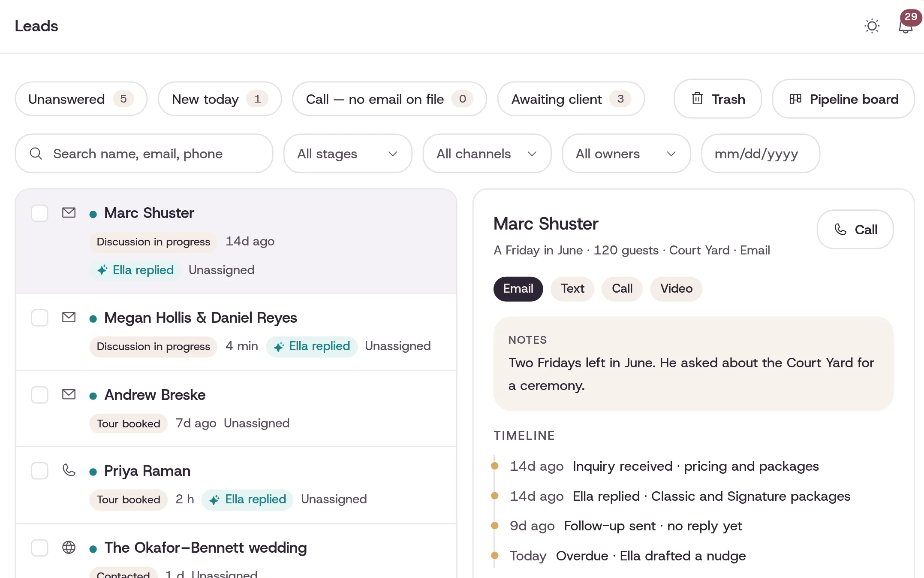Click the sparkle icon in Priya Raman's Ella replied tag
The height and width of the screenshot is (578, 924).
pos(214,499)
